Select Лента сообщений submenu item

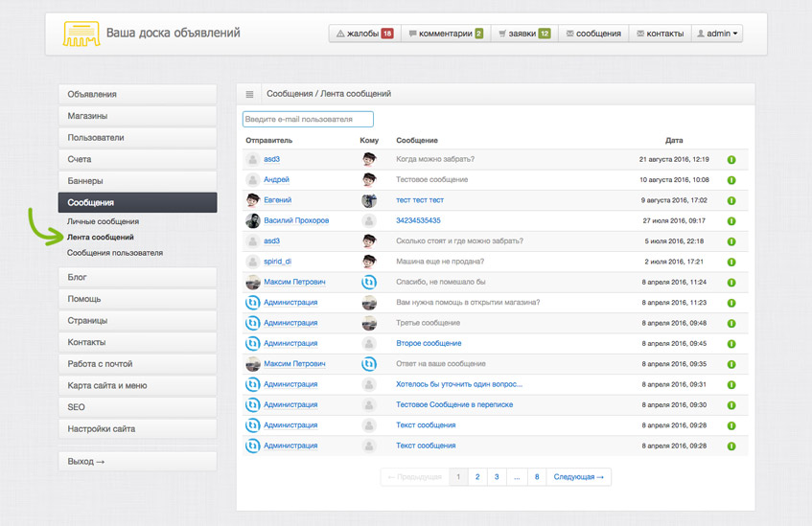101,237
